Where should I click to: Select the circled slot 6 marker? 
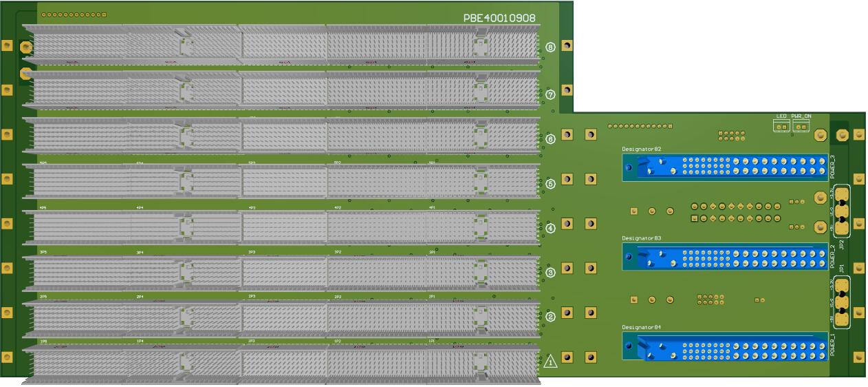tap(550, 138)
